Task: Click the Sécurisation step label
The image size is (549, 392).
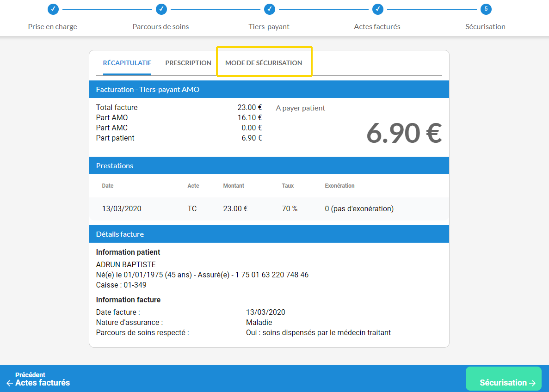Action: tap(485, 27)
